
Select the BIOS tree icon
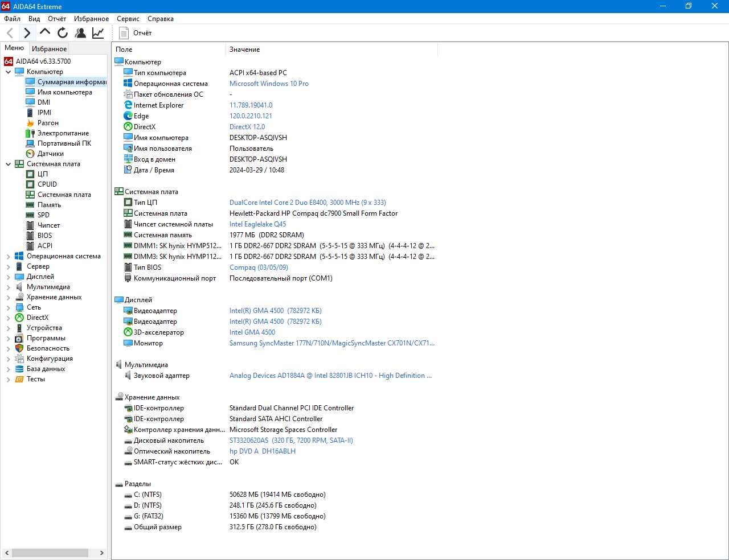30,236
